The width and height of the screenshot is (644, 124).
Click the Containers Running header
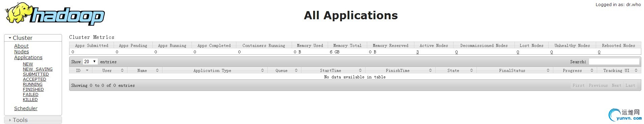pos(264,45)
